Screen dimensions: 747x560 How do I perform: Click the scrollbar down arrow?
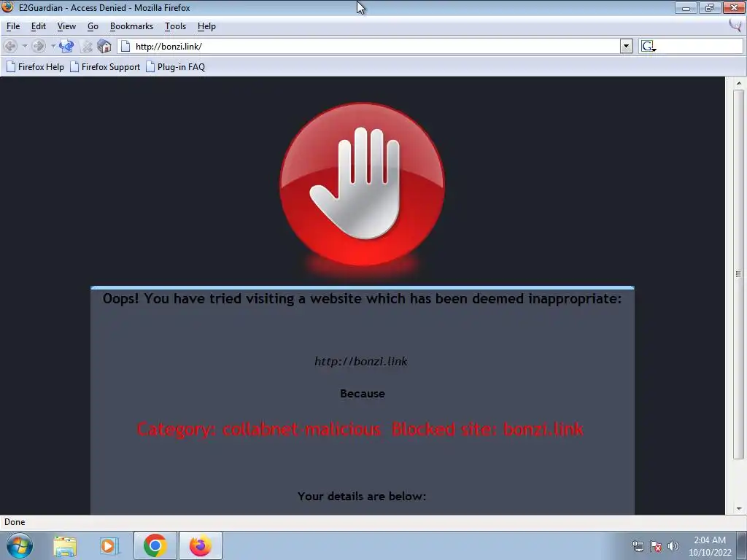click(x=739, y=508)
